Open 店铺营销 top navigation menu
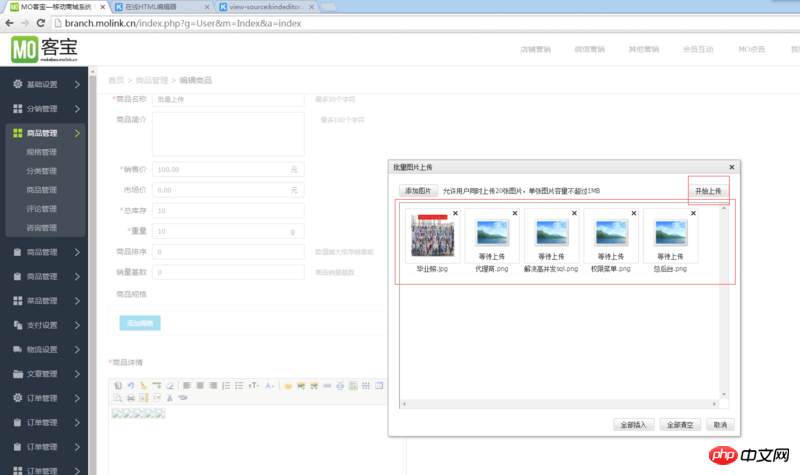This screenshot has width=800, height=475. pos(535,49)
